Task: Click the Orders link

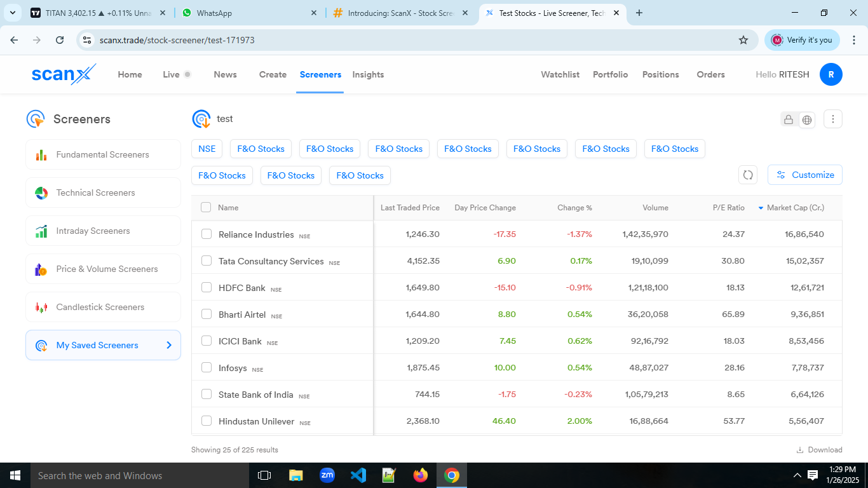Action: pyautogui.click(x=710, y=74)
